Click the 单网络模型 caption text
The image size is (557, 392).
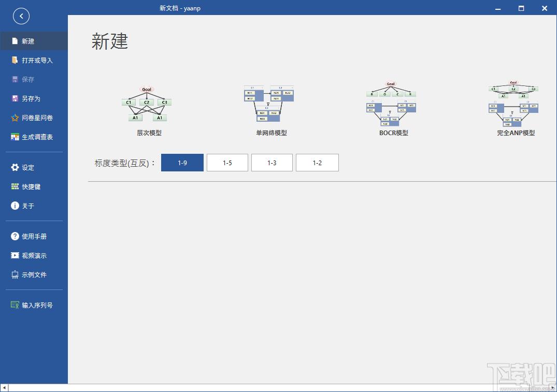tap(272, 133)
